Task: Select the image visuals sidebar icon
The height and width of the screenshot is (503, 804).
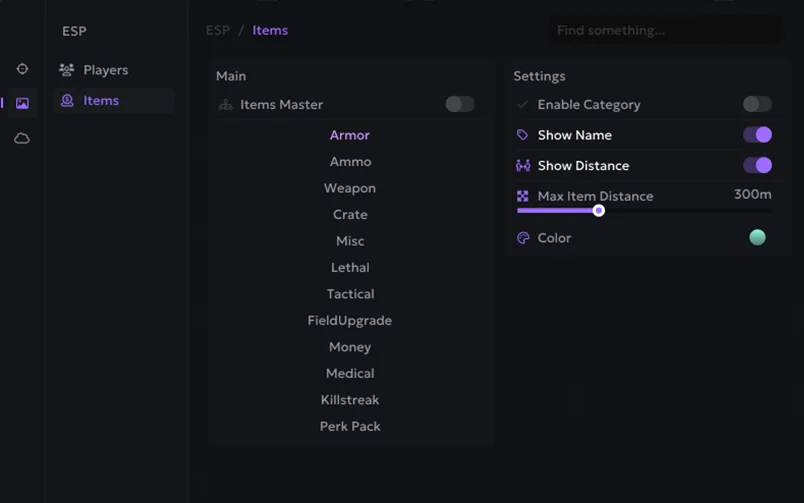Action: coord(22,103)
